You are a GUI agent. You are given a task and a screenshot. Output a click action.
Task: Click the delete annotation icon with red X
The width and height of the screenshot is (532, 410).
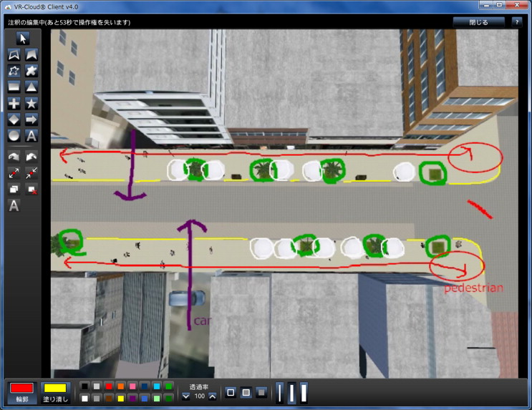coord(32,189)
